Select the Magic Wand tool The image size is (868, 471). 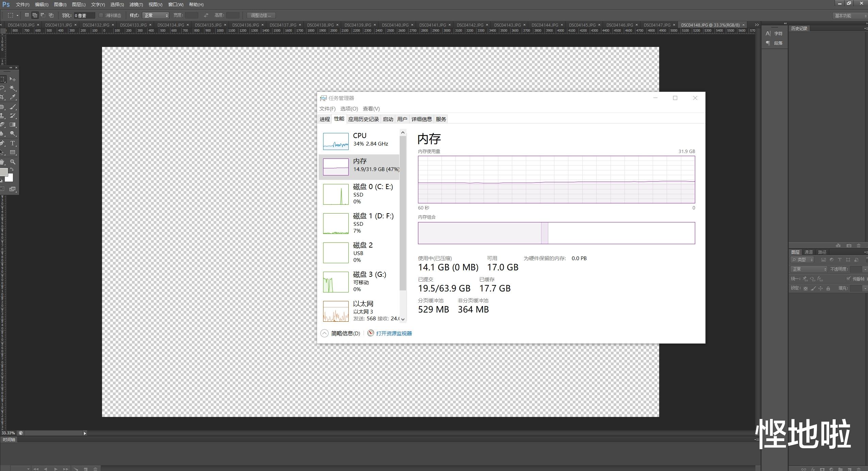(x=13, y=88)
